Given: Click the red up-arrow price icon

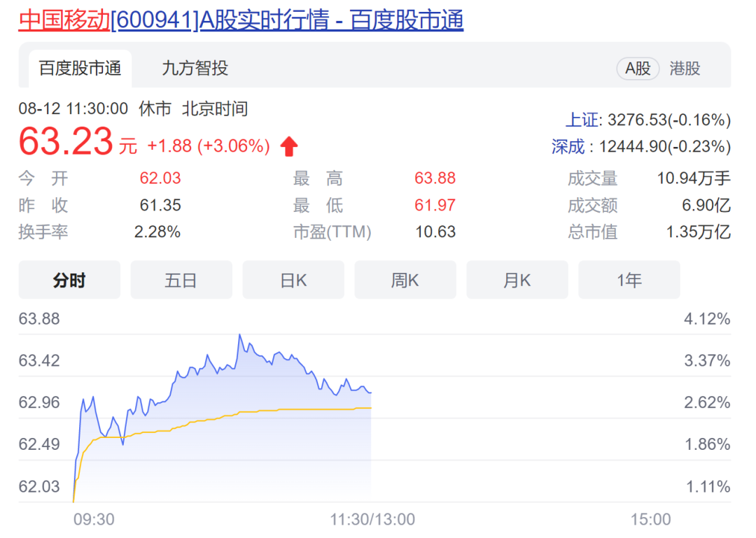Looking at the screenshot, I should click(289, 146).
